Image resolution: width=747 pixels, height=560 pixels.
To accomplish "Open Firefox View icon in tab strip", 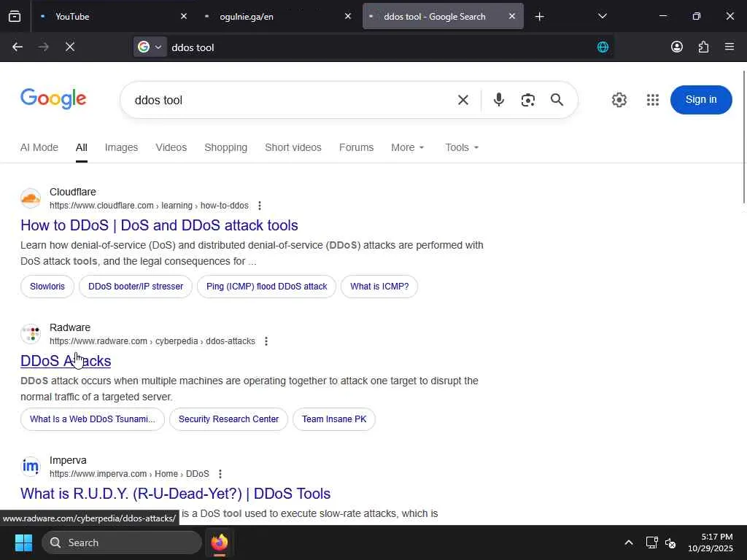I will coord(15,17).
